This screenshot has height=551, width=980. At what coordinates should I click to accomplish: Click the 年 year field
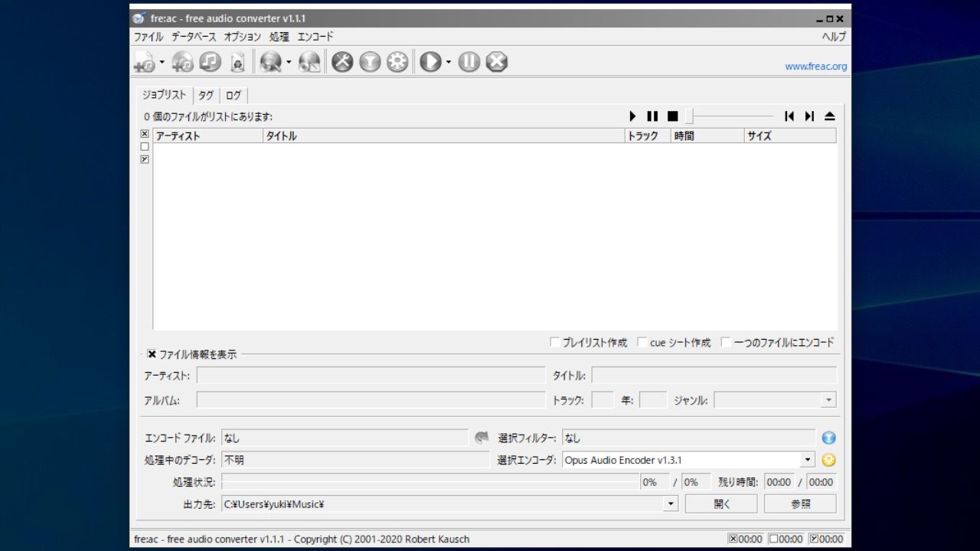[x=653, y=400]
